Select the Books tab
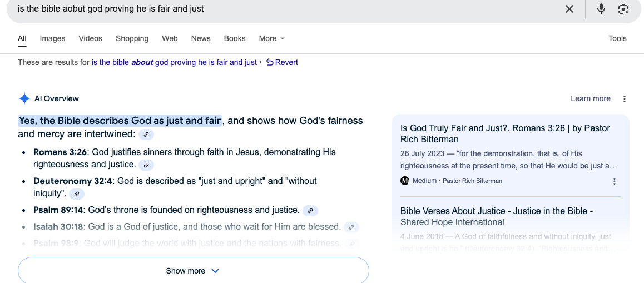644x283 pixels. (x=235, y=38)
